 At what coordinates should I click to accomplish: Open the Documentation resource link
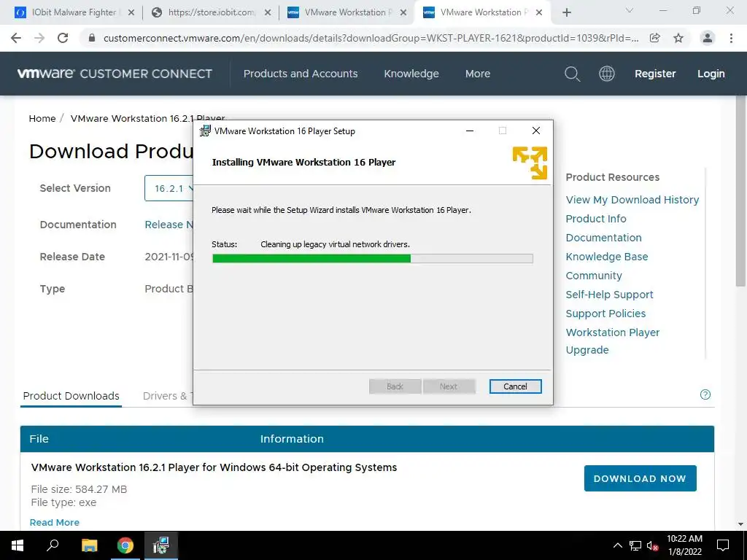tap(603, 238)
